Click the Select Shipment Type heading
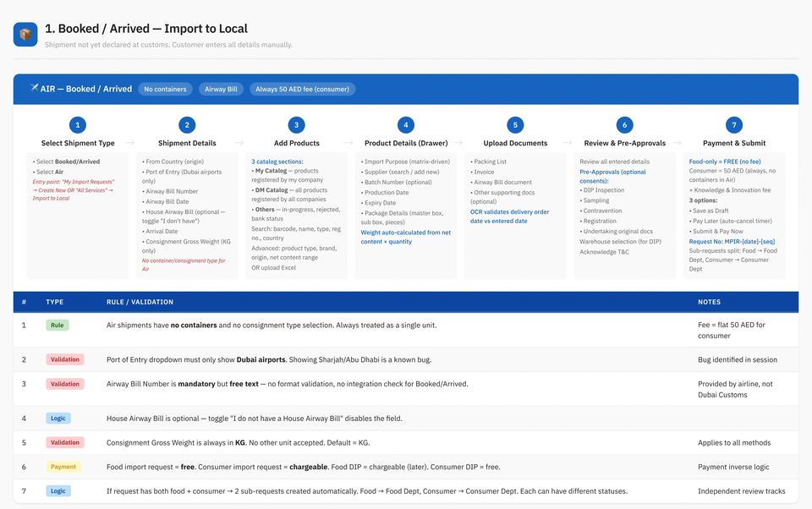The height and width of the screenshot is (509, 812). tap(78, 143)
